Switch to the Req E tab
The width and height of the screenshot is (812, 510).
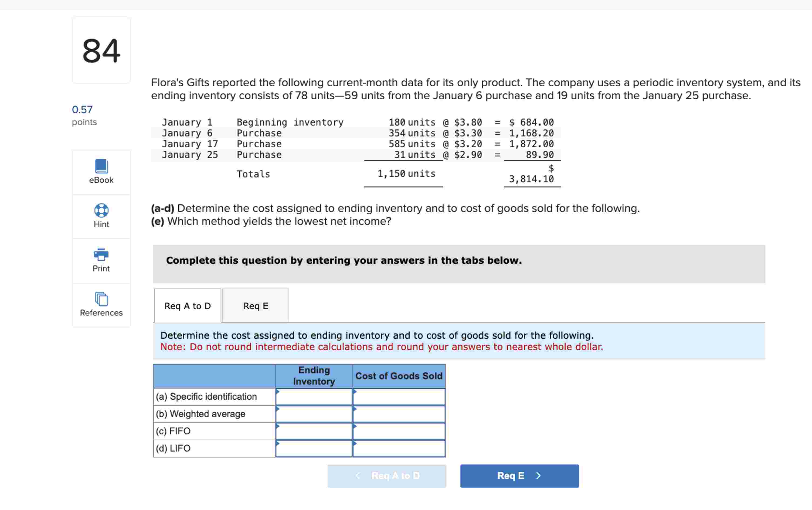256,306
